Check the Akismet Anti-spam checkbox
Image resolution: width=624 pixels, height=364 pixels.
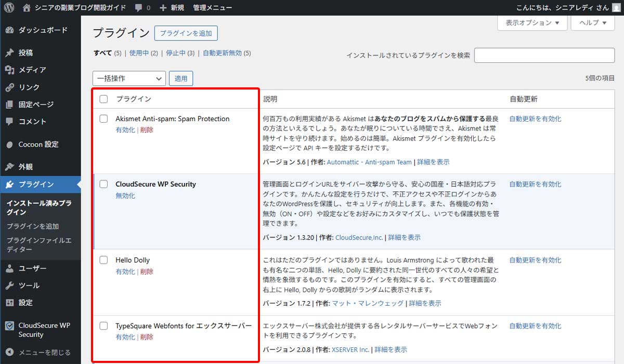coord(103,119)
